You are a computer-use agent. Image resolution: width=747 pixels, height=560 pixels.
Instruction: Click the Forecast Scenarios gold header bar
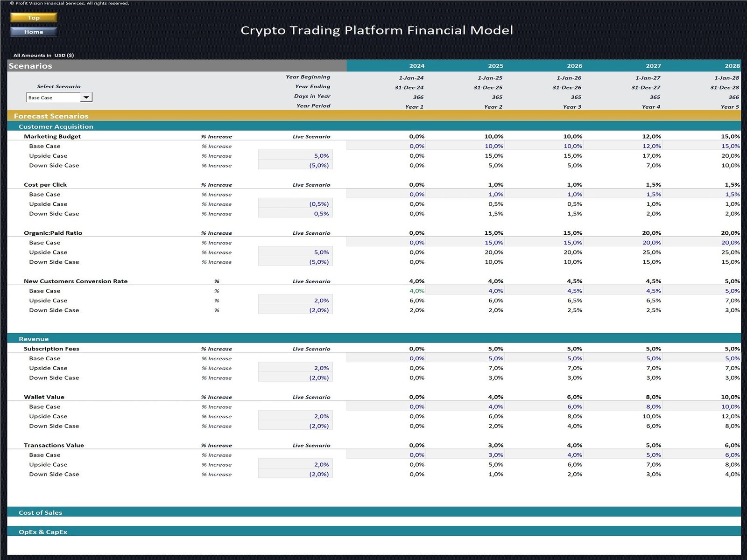coord(51,116)
